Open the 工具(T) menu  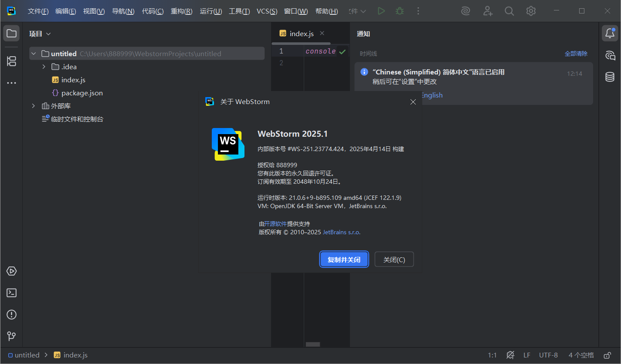[239, 11]
